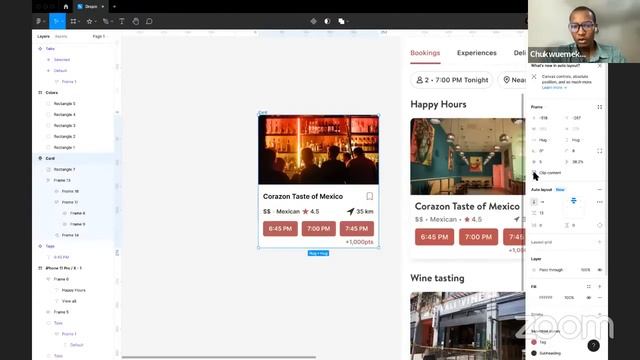Close the auto layout announcement with the X
640x360 pixels.
coord(600,66)
